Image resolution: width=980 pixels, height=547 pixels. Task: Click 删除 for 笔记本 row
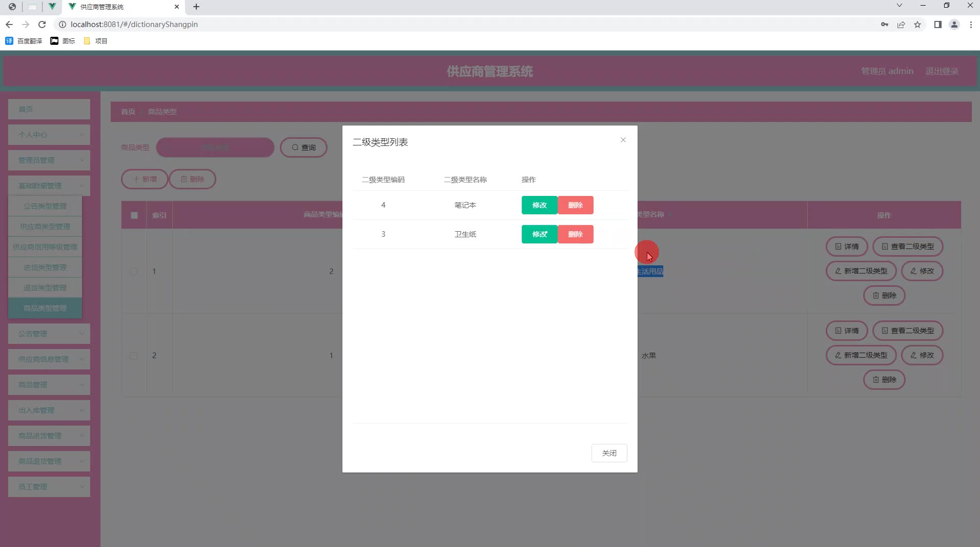point(575,205)
